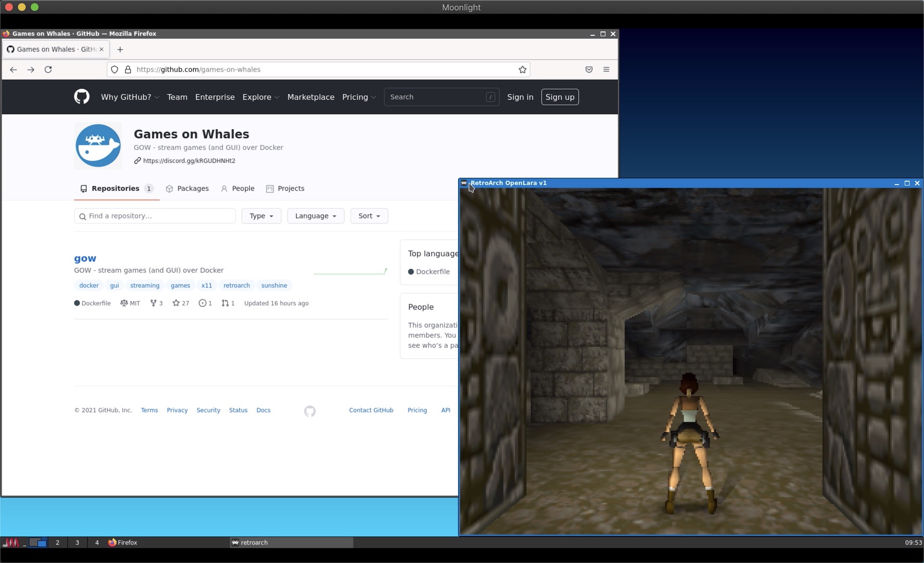Click the Firefox browser taskbar icon
This screenshot has height=563, width=924.
point(122,542)
